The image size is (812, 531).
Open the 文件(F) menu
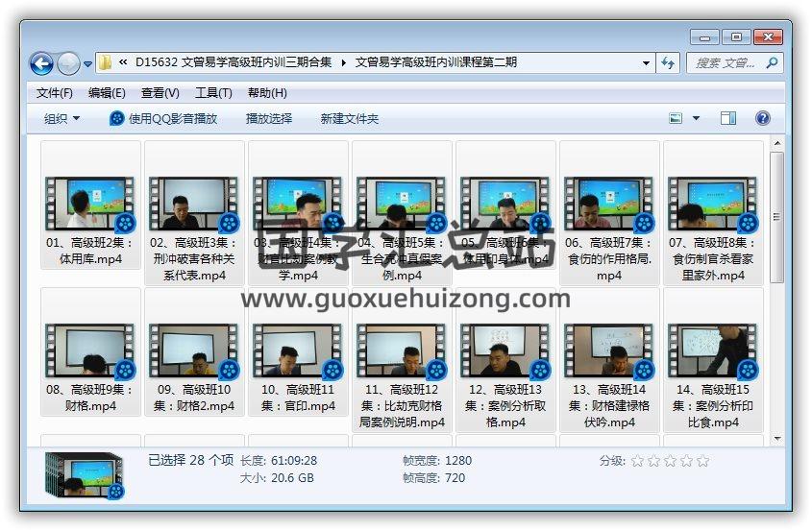point(55,93)
